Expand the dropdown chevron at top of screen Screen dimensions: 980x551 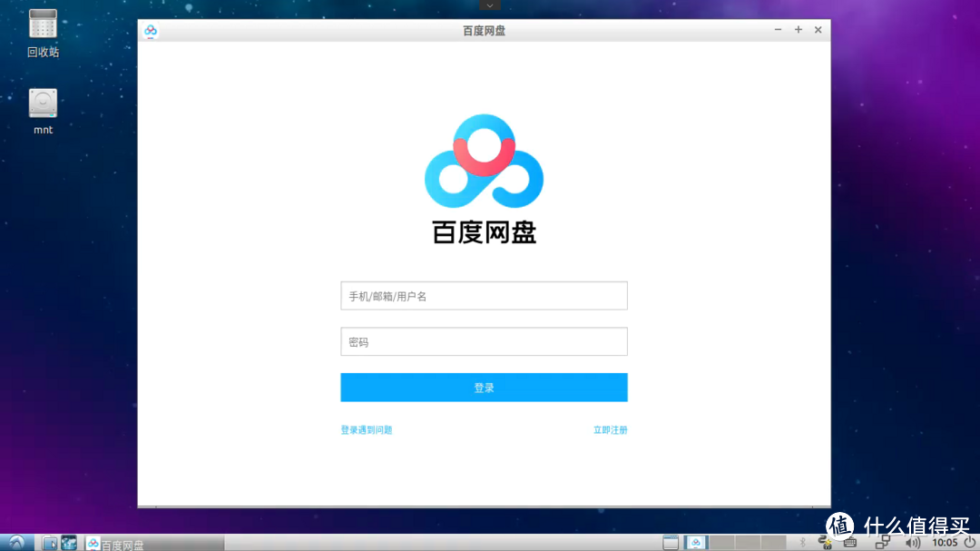pos(490,5)
